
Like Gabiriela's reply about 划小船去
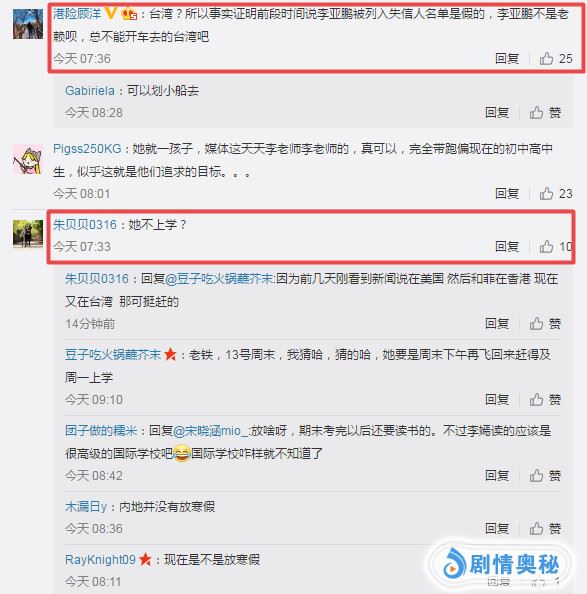coord(545,113)
